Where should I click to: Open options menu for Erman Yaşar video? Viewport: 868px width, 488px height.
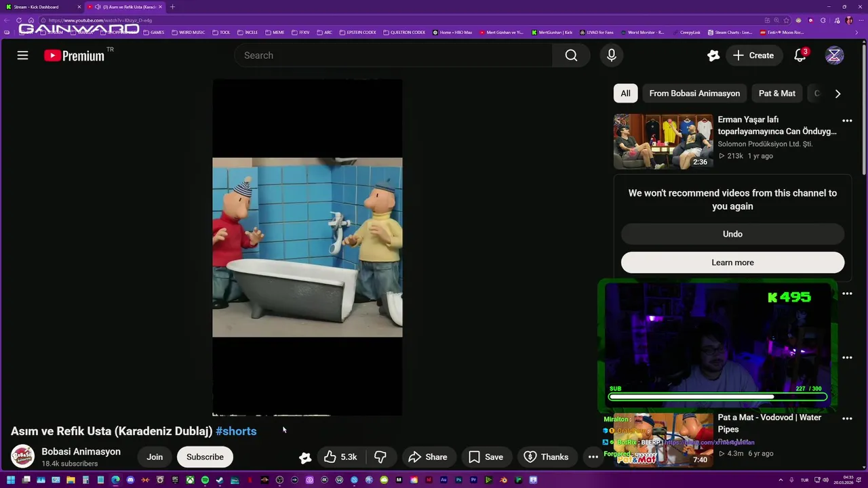[x=847, y=121]
